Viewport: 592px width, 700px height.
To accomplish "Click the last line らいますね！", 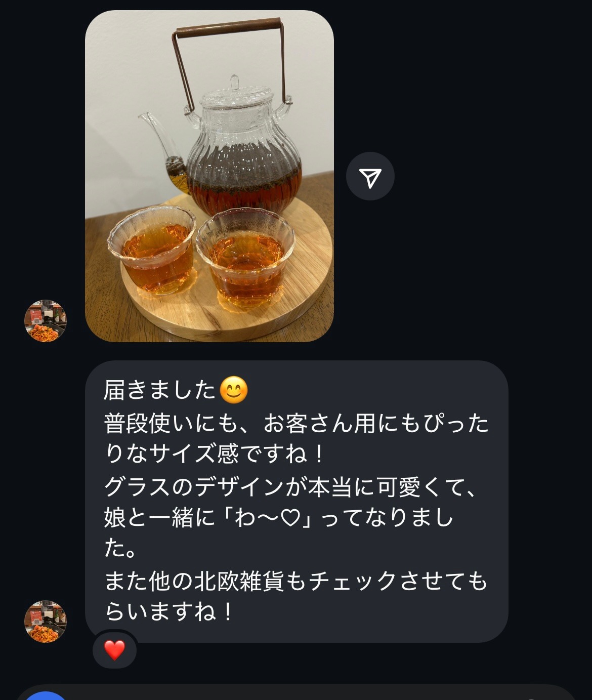I will (170, 612).
